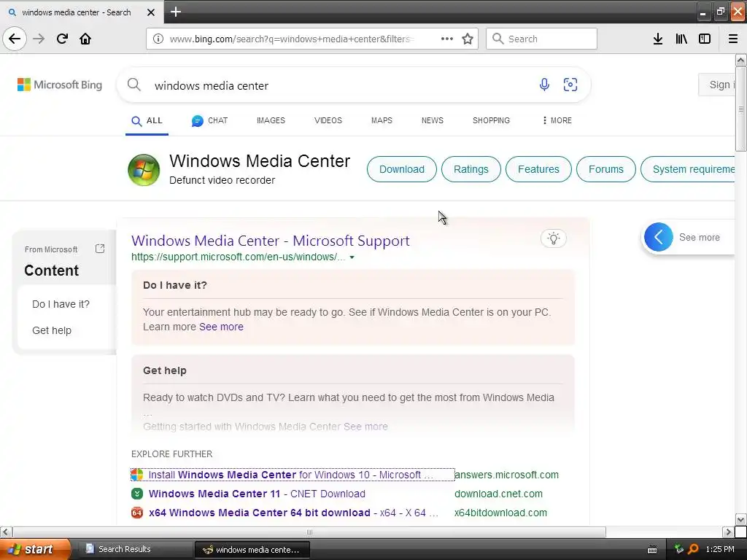Reload the Bing page
Screen dimensions: 747x560
pyautogui.click(x=62, y=39)
